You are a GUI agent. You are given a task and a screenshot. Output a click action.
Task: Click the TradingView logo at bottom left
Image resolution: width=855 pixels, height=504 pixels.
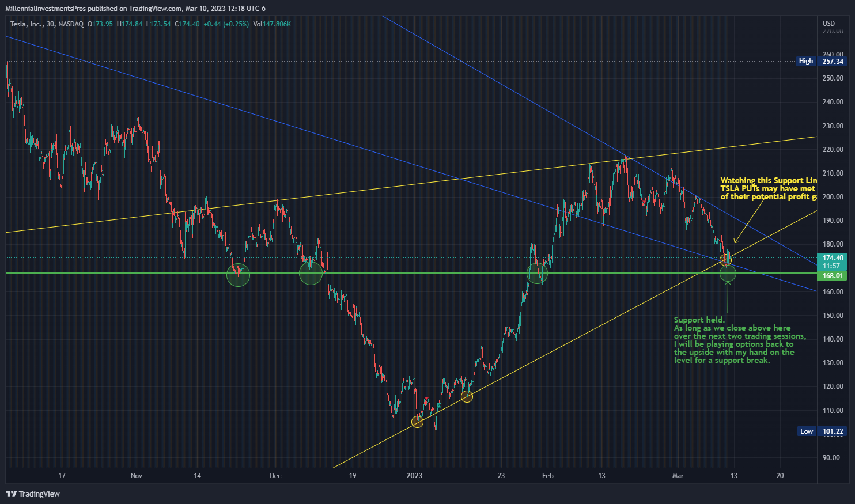tap(33, 494)
